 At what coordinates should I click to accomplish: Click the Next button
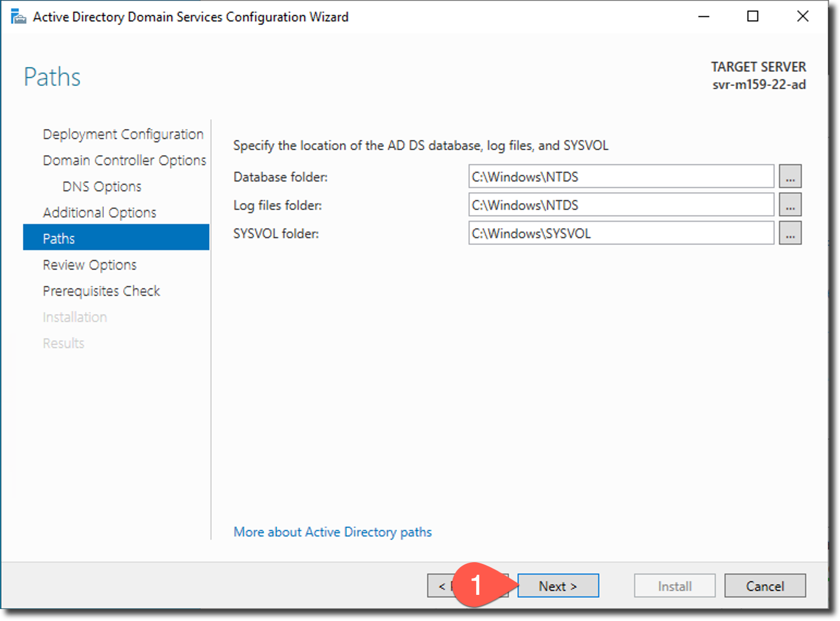(558, 586)
